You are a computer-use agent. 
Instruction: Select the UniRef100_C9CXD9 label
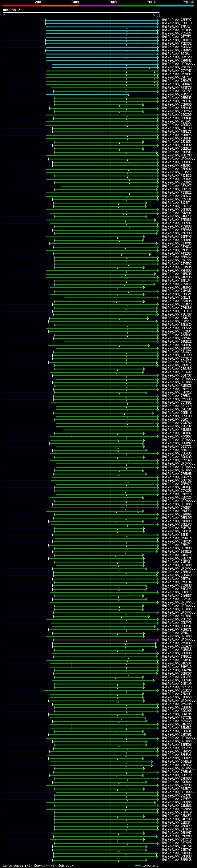click(176, 115)
